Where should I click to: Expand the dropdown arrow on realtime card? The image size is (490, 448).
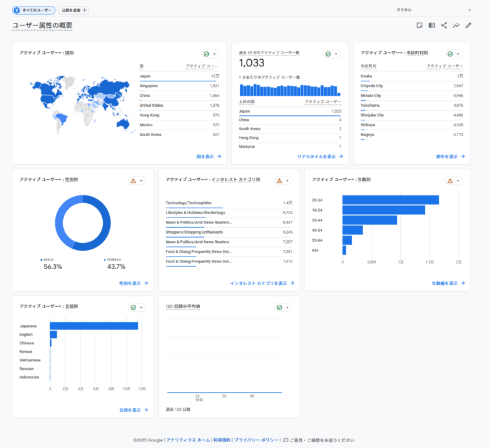336,54
